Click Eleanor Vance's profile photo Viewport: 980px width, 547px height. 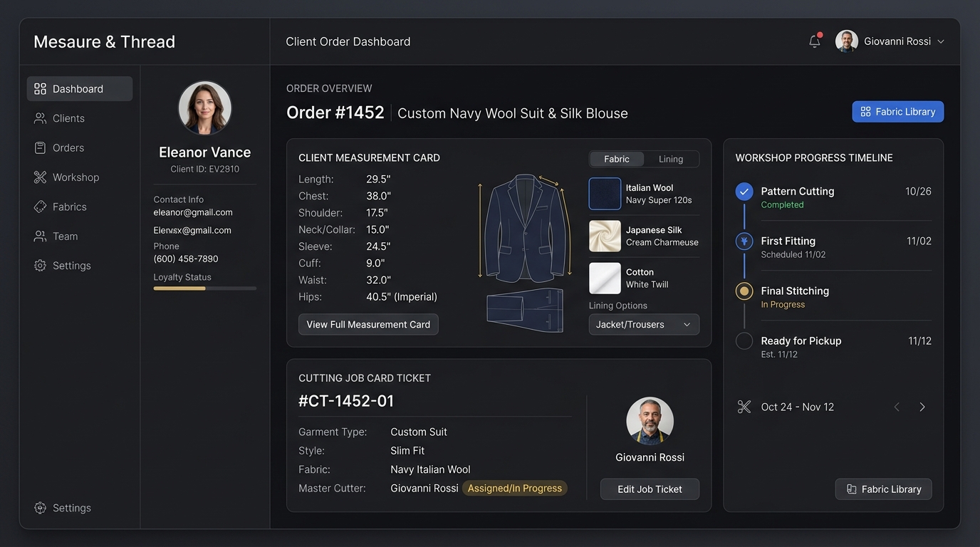[x=205, y=108]
